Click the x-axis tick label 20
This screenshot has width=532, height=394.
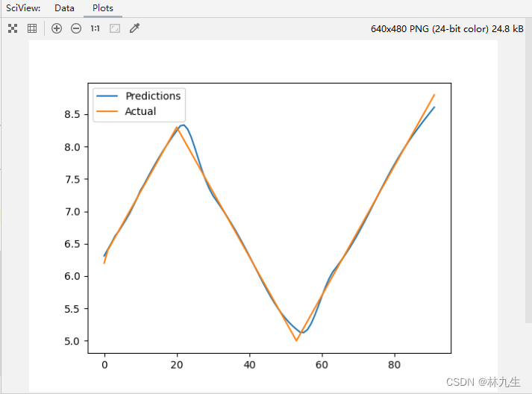177,365
